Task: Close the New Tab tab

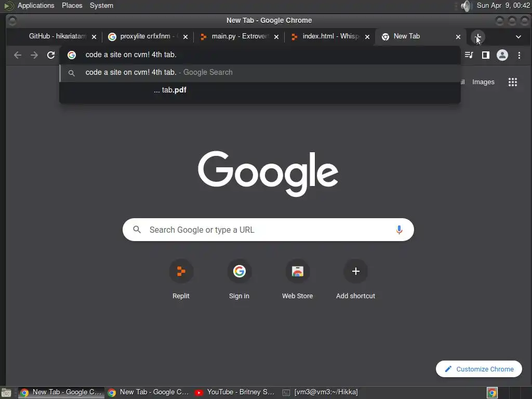Action: point(458,37)
